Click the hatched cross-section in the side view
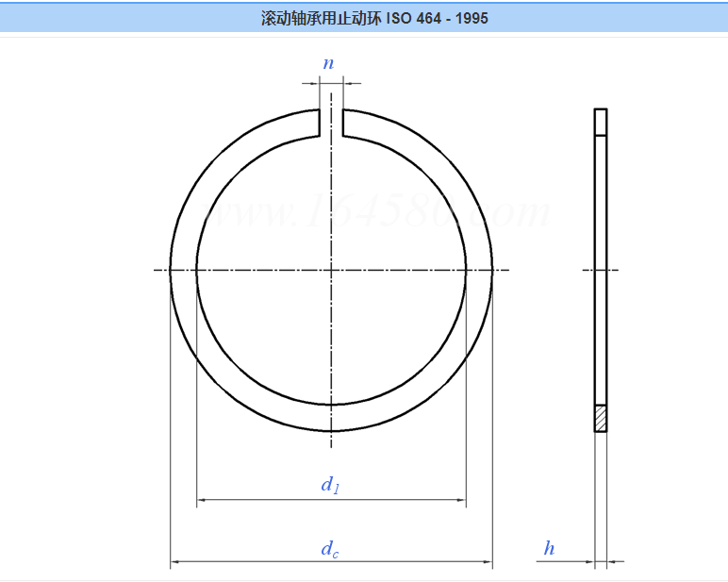This screenshot has width=728, height=582. [601, 418]
